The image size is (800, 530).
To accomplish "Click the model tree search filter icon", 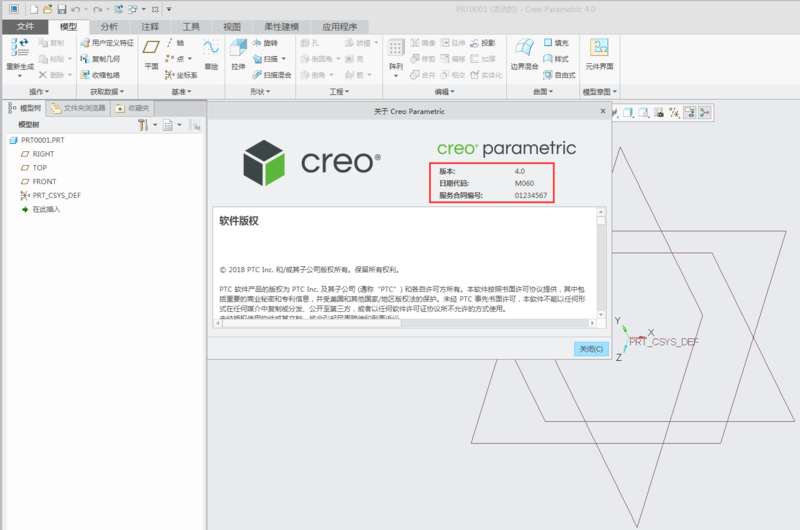I will click(x=194, y=124).
